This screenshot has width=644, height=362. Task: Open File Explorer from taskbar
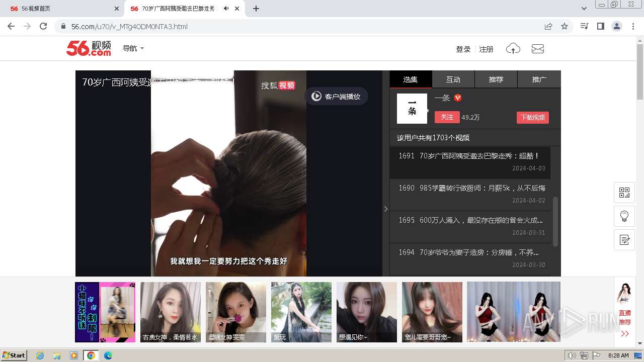[x=57, y=355]
